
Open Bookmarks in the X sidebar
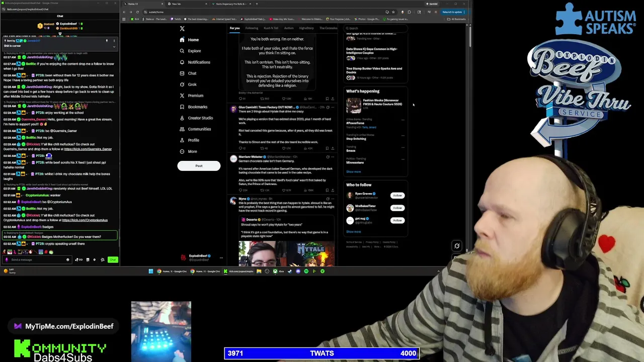pyautogui.click(x=193, y=107)
